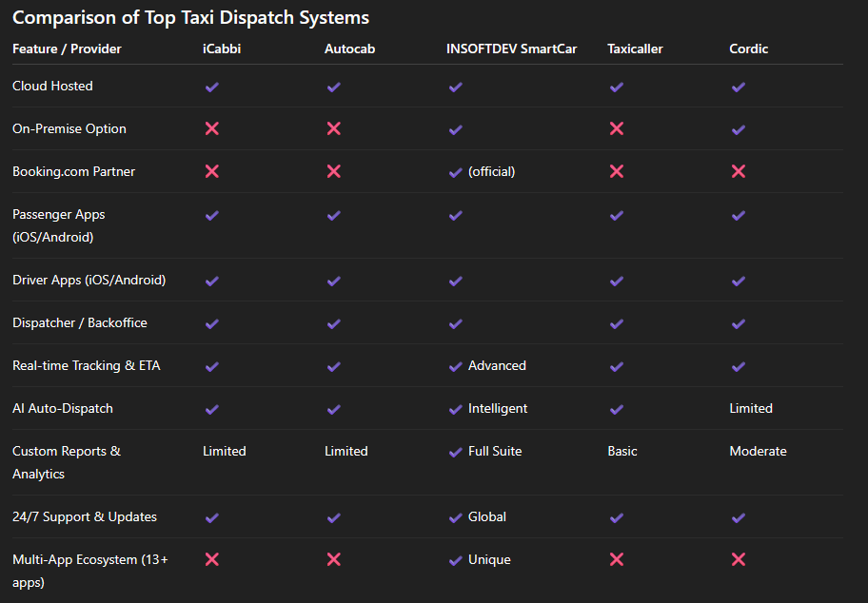Screen dimensions: 868x603
Task: Click the official Booking.com Partner checkmark for INSOFTDEV
Action: coord(455,171)
